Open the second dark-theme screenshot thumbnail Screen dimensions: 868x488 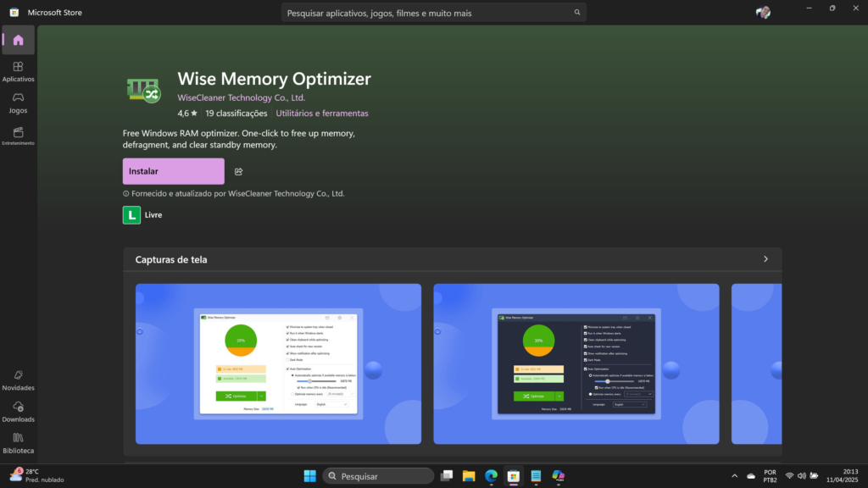[x=576, y=363]
